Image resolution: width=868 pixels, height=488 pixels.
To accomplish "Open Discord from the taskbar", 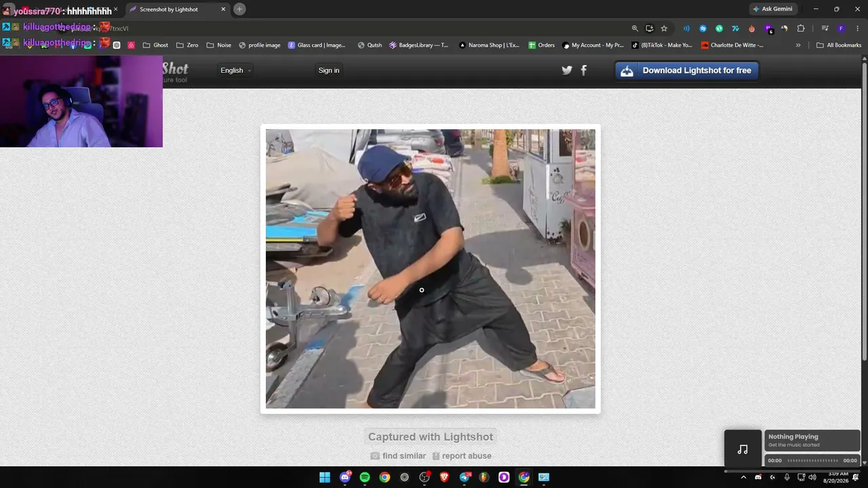I will pyautogui.click(x=345, y=477).
